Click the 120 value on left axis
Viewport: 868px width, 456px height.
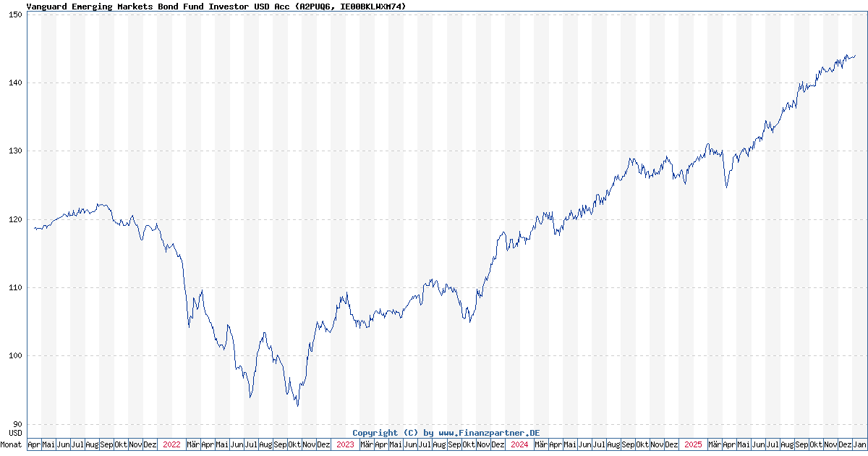click(x=17, y=218)
